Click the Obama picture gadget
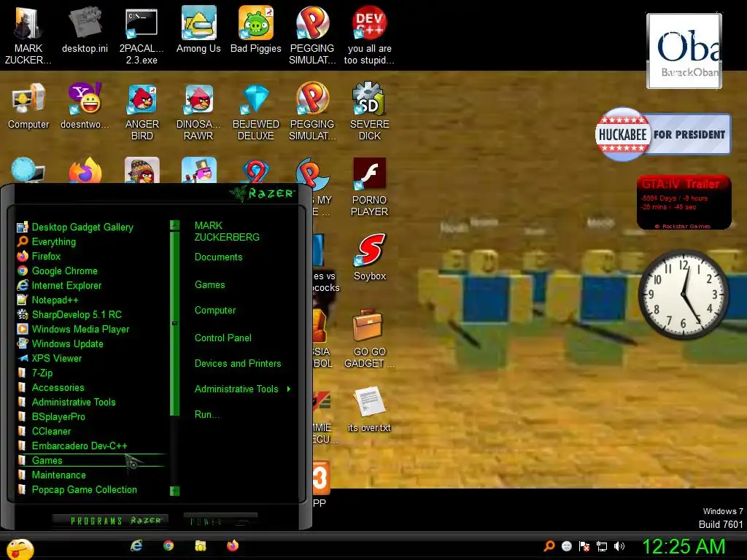Image resolution: width=747 pixels, height=560 pixels. coord(684,51)
